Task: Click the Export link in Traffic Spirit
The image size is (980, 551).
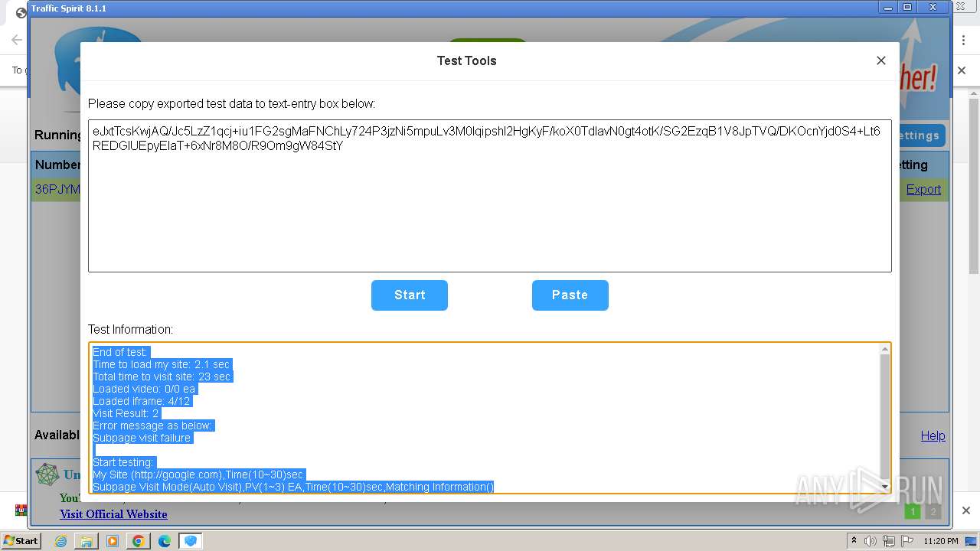Action: 923,190
